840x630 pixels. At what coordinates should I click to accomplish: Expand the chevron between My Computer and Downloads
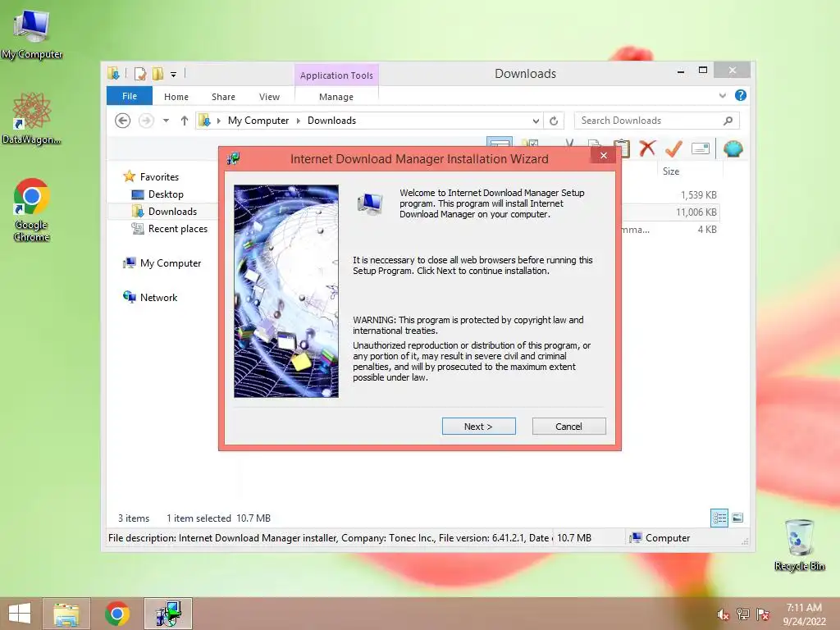click(299, 121)
